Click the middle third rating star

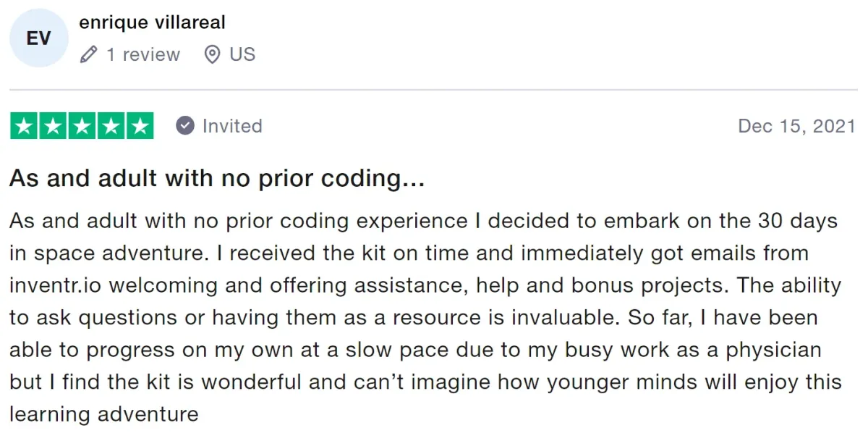82,126
